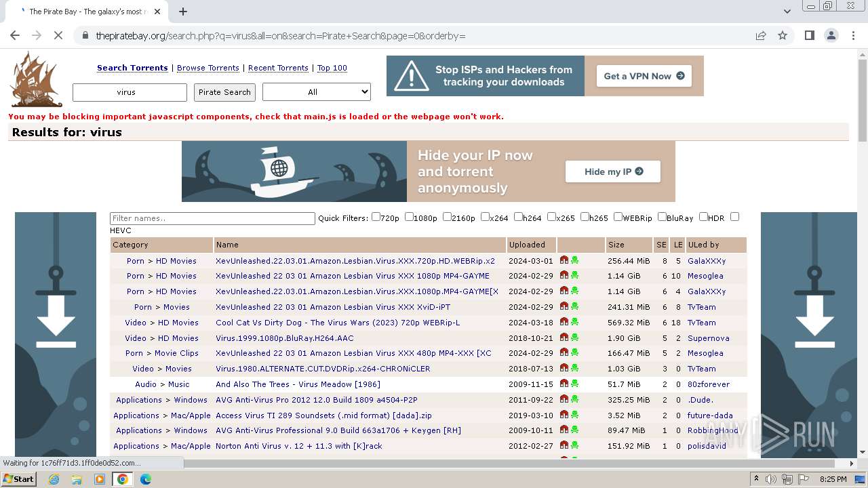This screenshot has height=488, width=868.
Task: Open Internet Explorer from the taskbar
Action: coord(54,479)
